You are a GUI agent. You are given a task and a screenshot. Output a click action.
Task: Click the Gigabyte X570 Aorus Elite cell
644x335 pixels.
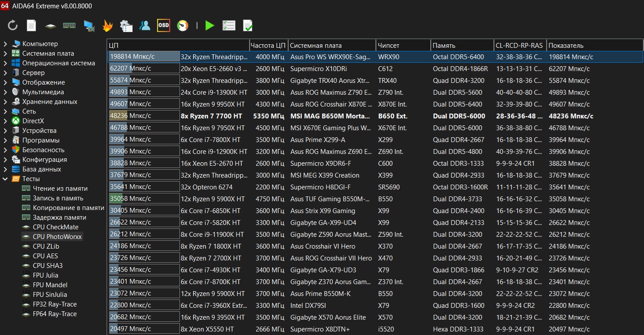tap(328, 317)
